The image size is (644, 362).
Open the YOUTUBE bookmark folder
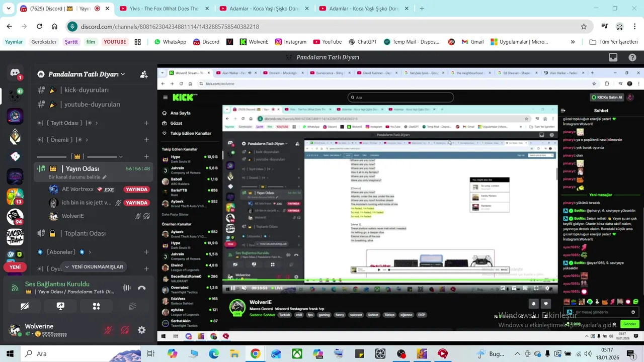(x=115, y=42)
